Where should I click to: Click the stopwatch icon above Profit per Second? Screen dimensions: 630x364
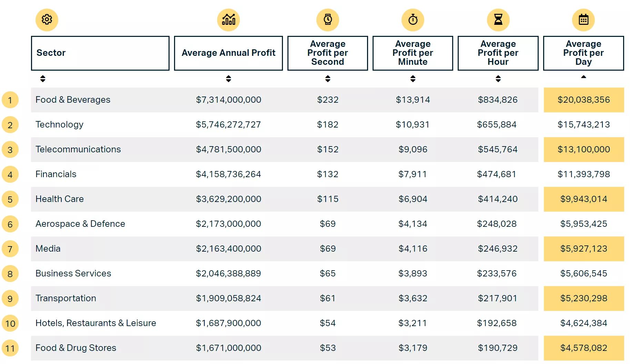coord(328,20)
